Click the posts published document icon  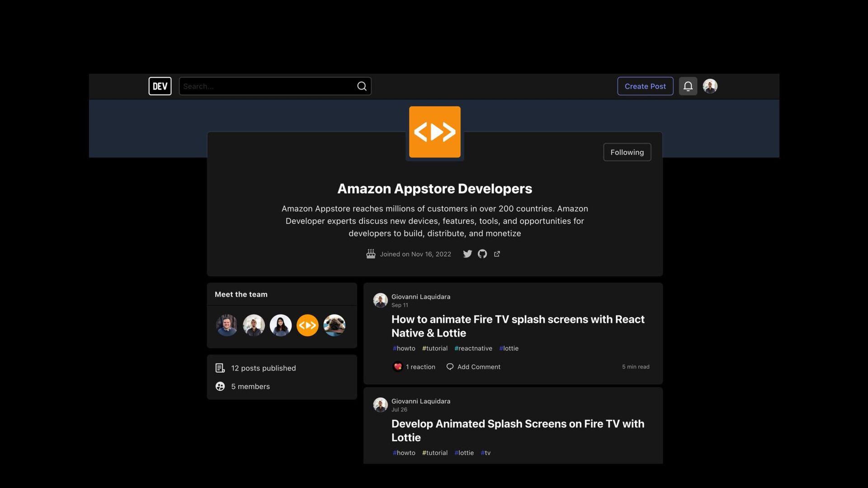pyautogui.click(x=220, y=368)
